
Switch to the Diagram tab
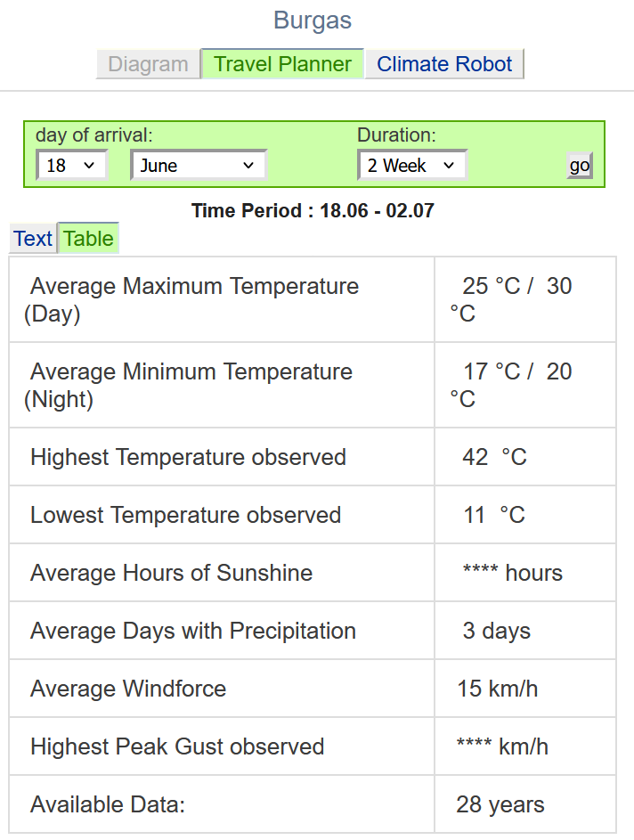149,64
